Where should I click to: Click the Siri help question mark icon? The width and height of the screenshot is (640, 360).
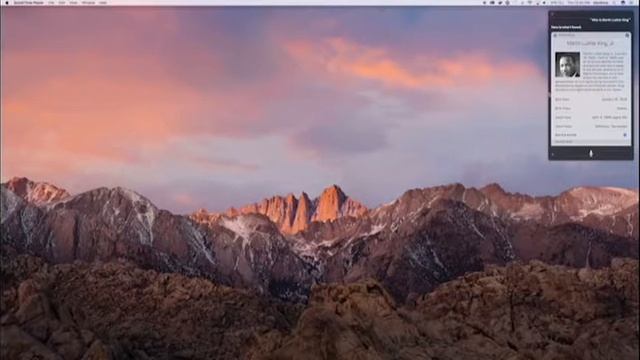pos(553,154)
